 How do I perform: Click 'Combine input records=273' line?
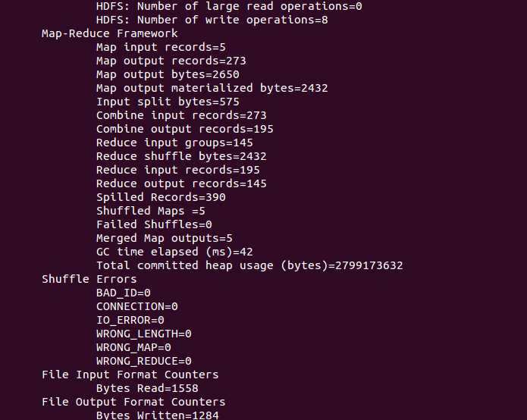click(181, 115)
